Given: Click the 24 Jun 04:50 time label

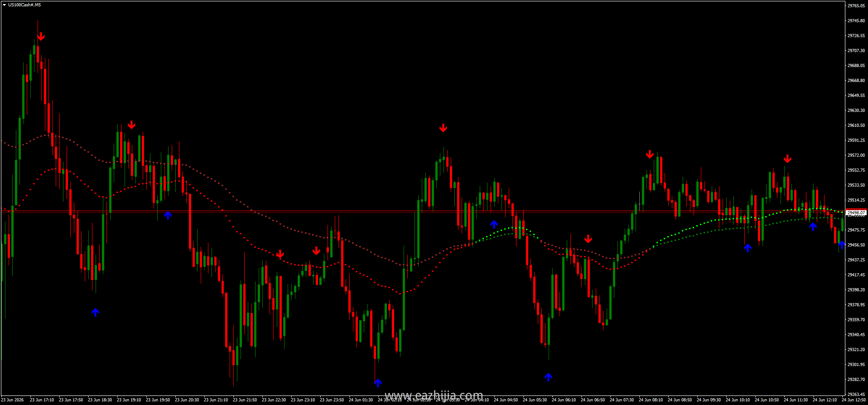Looking at the screenshot, I should 506,400.
